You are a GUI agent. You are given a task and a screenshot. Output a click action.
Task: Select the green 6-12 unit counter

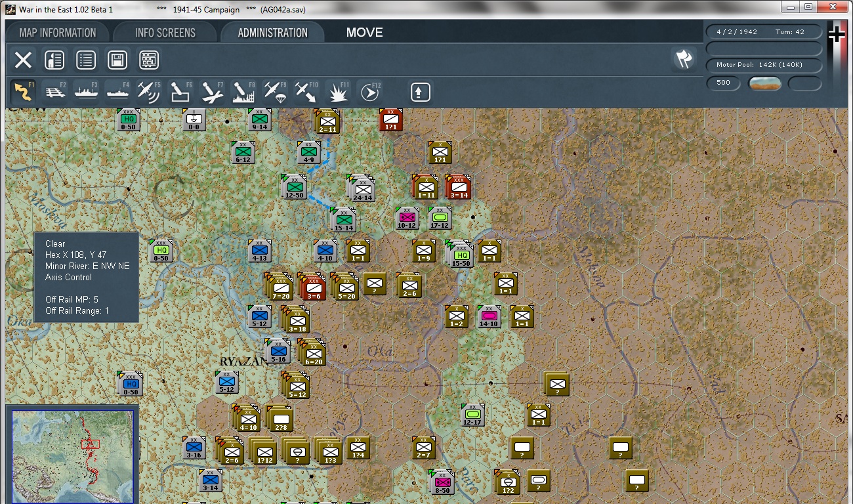[243, 152]
